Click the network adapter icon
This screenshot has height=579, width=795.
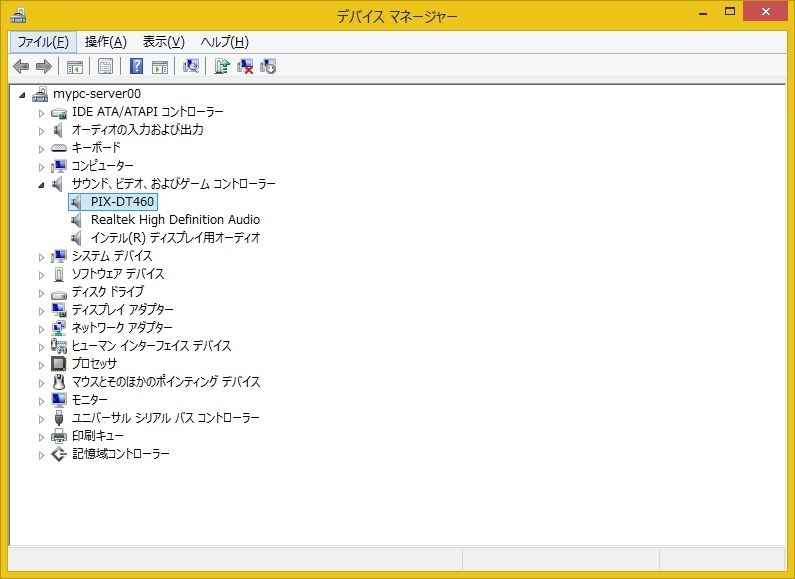(59, 328)
